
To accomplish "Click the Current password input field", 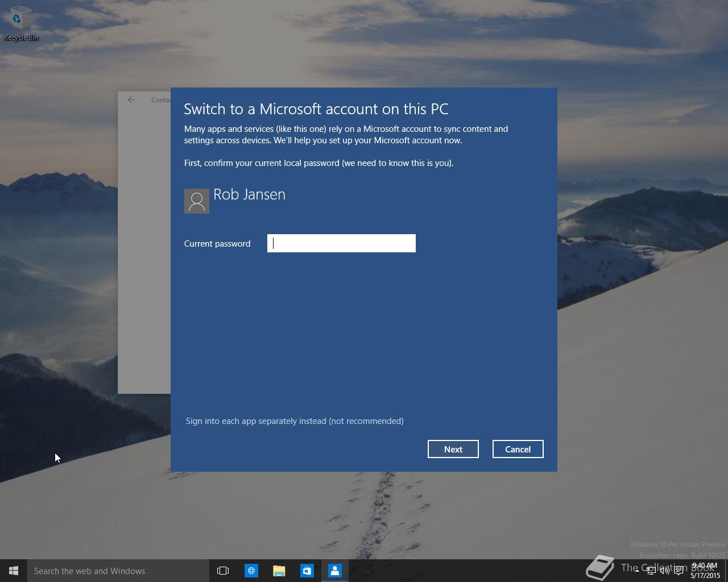I will click(341, 243).
